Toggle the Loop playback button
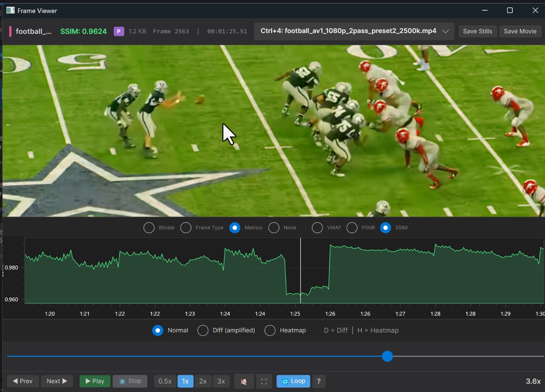545x392 pixels. [x=293, y=381]
